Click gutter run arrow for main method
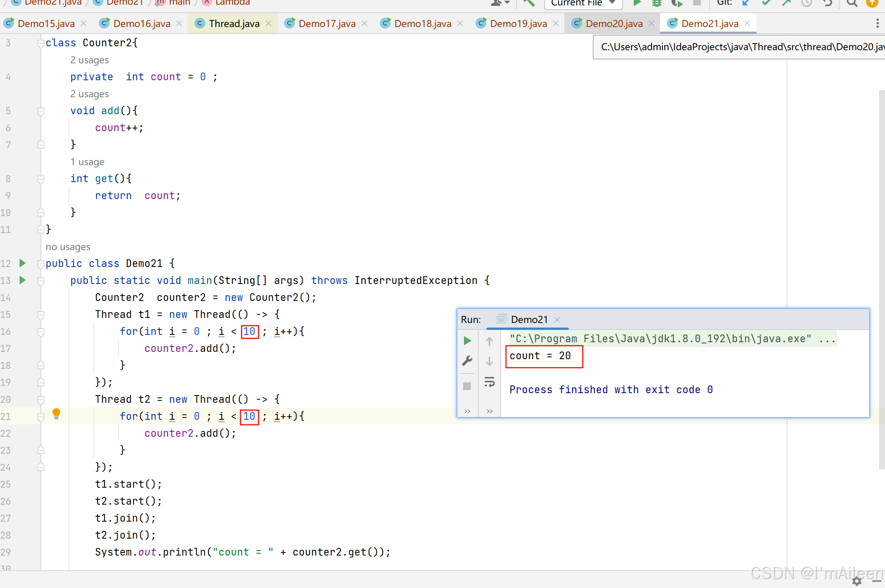 click(22, 280)
